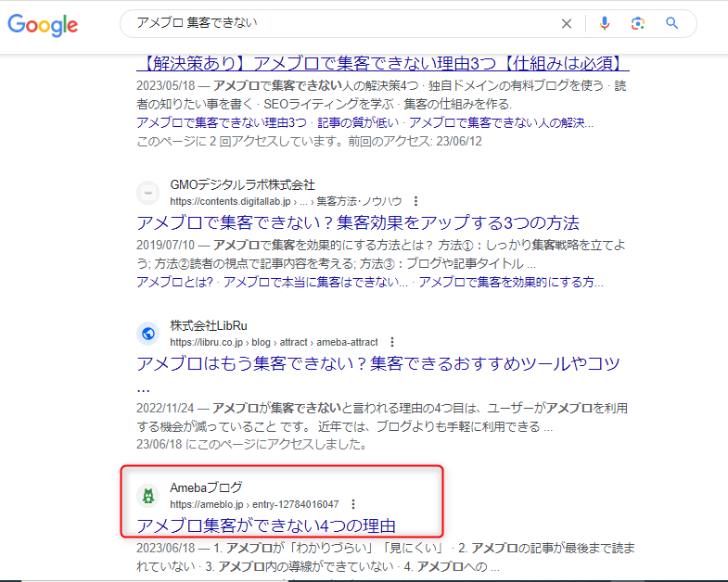Click libru.co.jp URL breadcrumb
Screen dimensions: 728x582
coord(274,343)
